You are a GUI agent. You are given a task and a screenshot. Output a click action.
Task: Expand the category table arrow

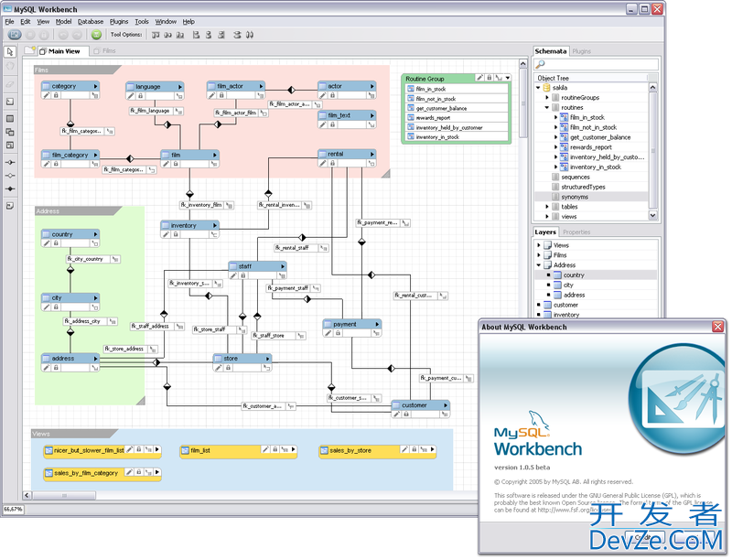coord(95,86)
